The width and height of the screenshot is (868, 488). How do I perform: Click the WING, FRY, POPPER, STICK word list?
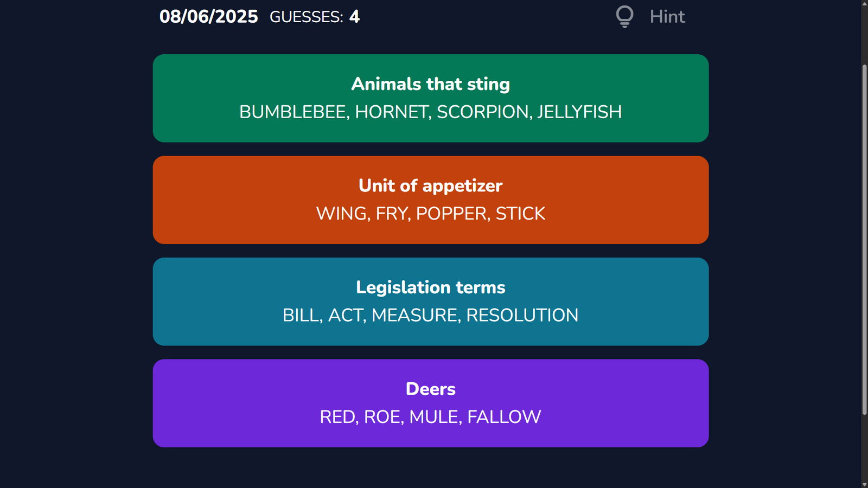(431, 214)
